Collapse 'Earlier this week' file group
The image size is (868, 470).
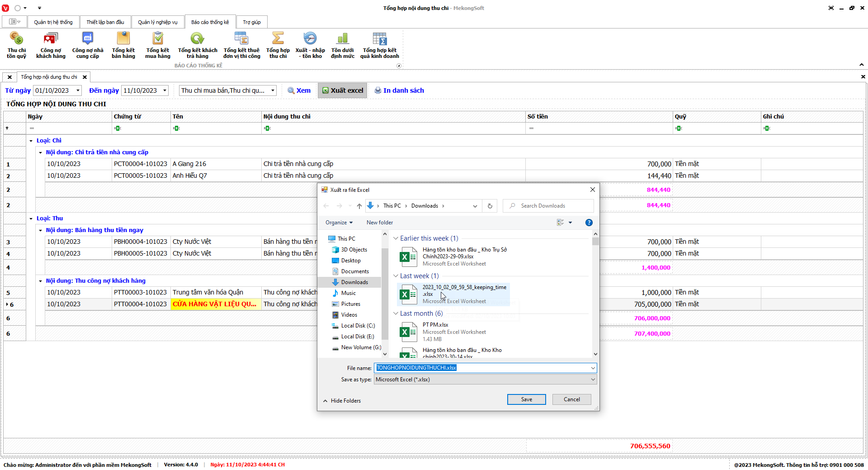tap(396, 238)
